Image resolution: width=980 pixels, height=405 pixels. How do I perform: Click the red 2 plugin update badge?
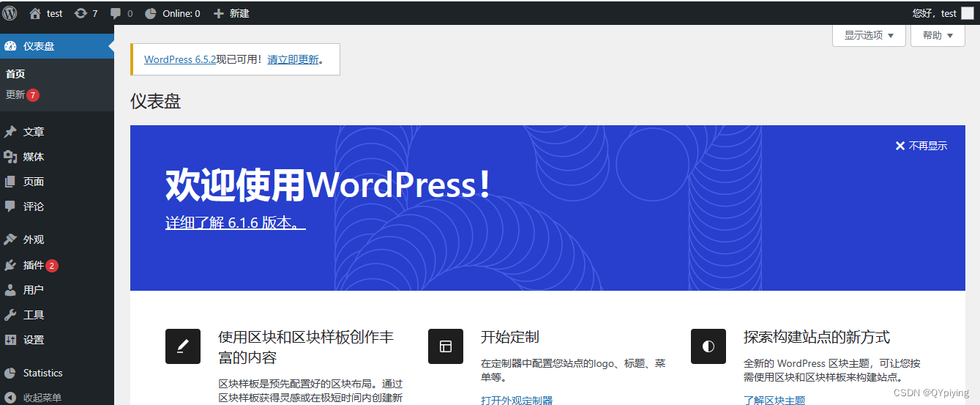(x=52, y=266)
